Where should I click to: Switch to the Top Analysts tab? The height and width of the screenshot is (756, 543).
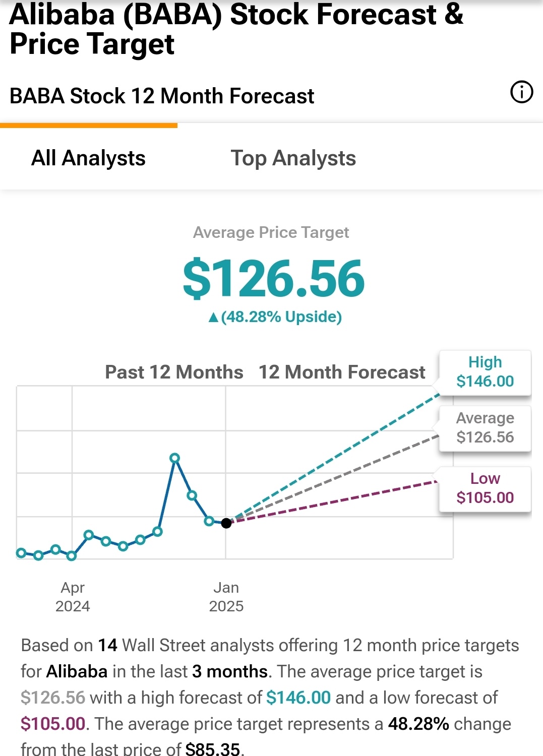click(x=293, y=158)
